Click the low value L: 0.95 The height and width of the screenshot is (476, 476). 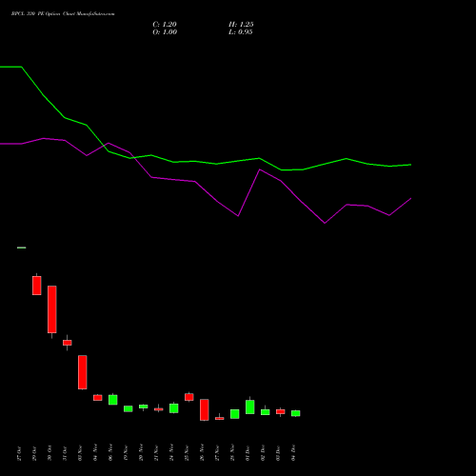coord(240,32)
